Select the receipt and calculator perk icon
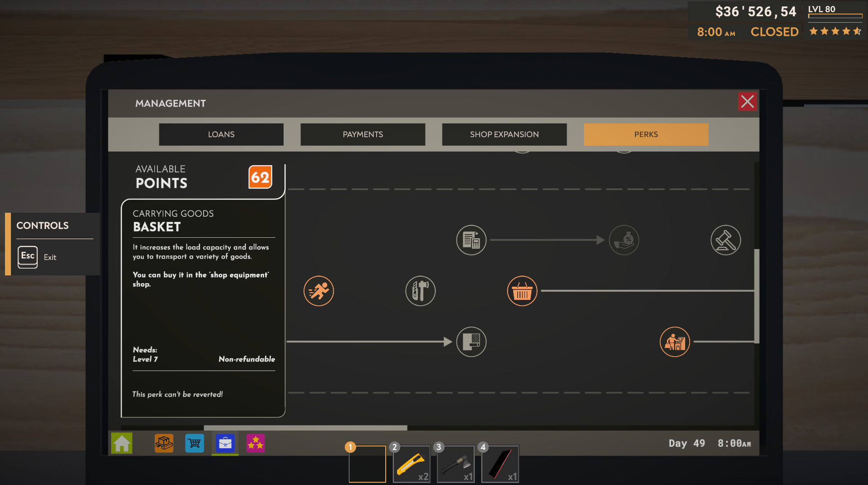 pyautogui.click(x=471, y=240)
